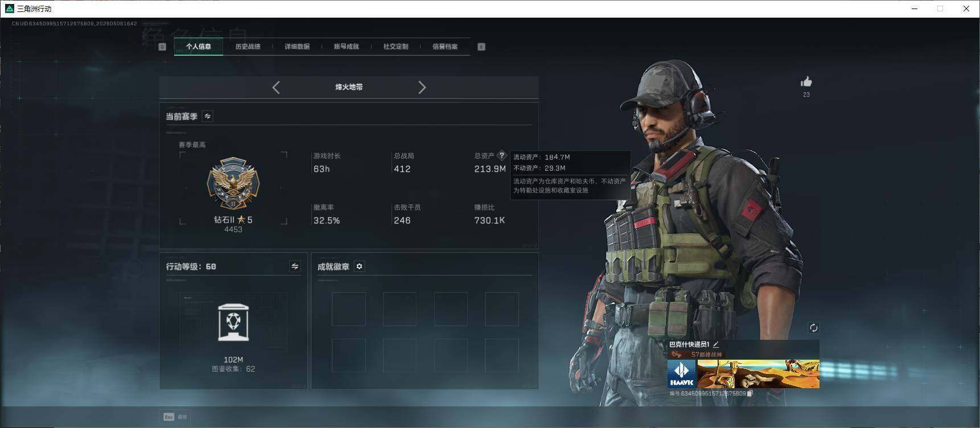Click the 烽火地带 mode title
The image size is (980, 428).
coord(349,87)
